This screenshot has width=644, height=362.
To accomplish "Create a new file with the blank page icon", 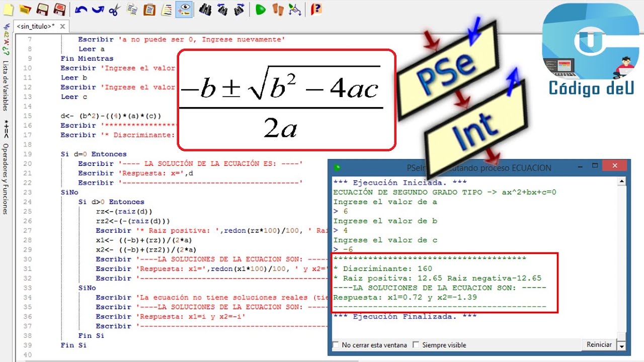I will [x=8, y=9].
